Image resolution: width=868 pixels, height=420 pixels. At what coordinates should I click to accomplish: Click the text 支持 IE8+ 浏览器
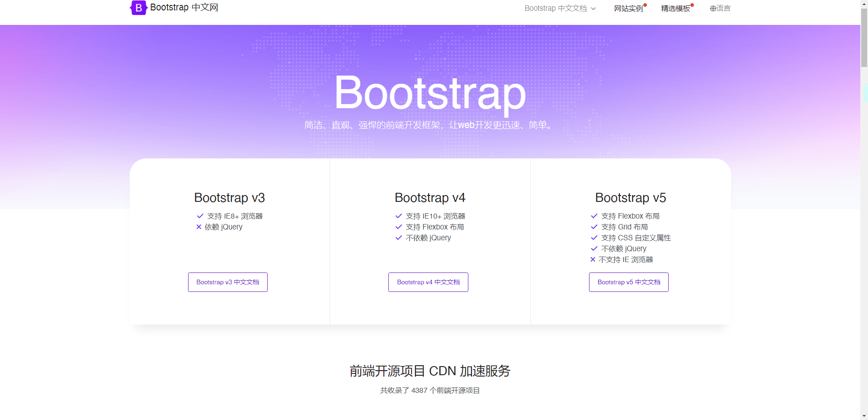pyautogui.click(x=235, y=216)
